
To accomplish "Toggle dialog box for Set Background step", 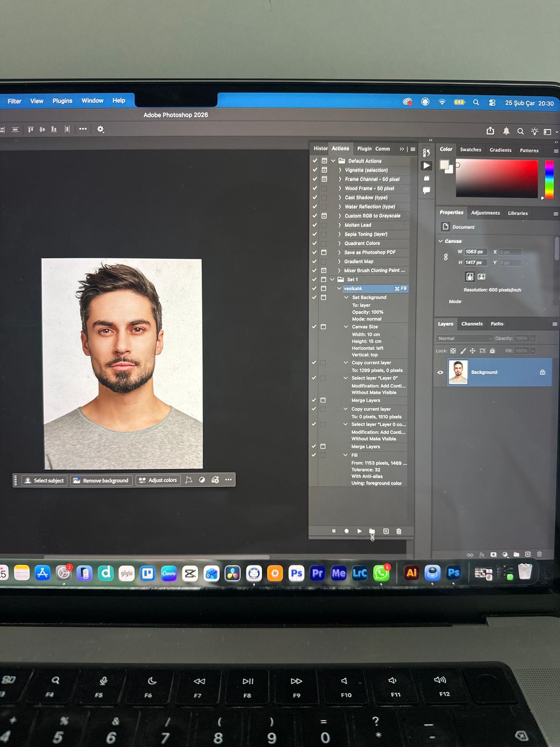I will pyautogui.click(x=323, y=297).
